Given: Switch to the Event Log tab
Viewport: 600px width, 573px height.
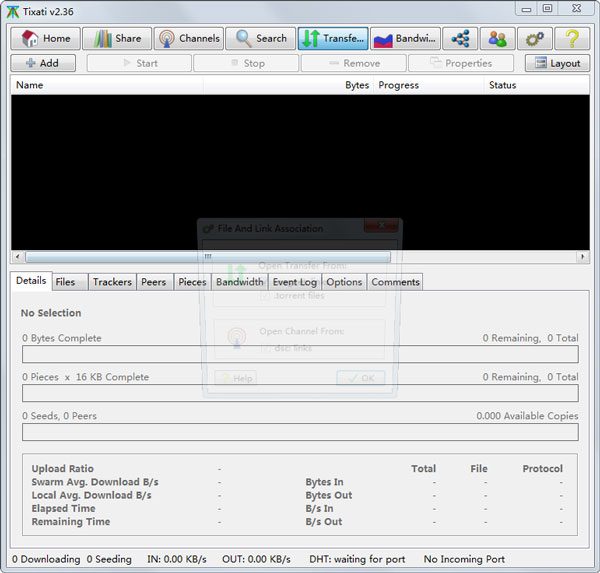Looking at the screenshot, I should [x=295, y=282].
